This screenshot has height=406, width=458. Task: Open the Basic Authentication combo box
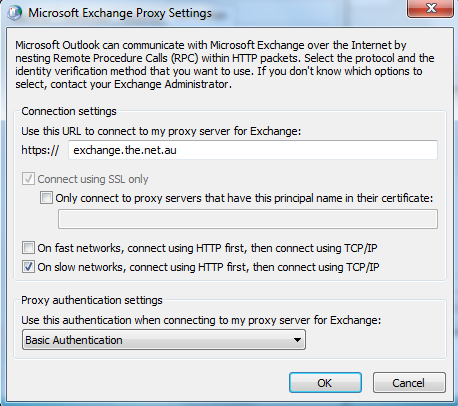[x=164, y=340]
